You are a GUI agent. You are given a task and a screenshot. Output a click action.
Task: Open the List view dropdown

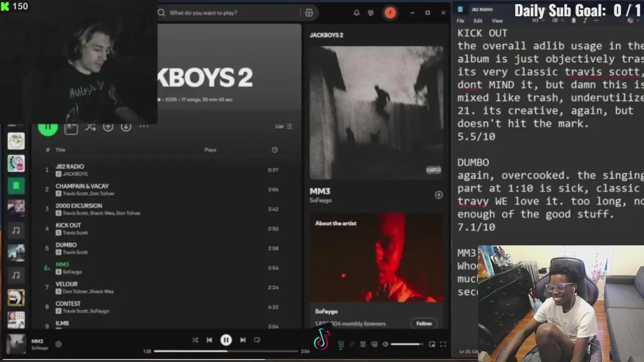283,126
